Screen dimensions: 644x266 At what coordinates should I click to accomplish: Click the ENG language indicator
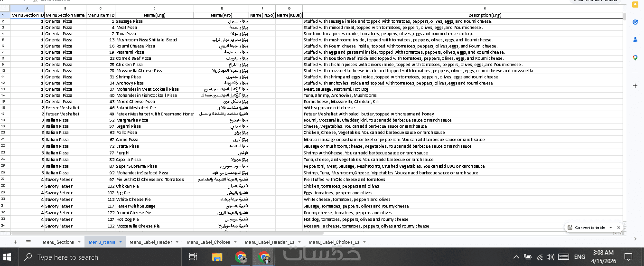[x=579, y=257]
